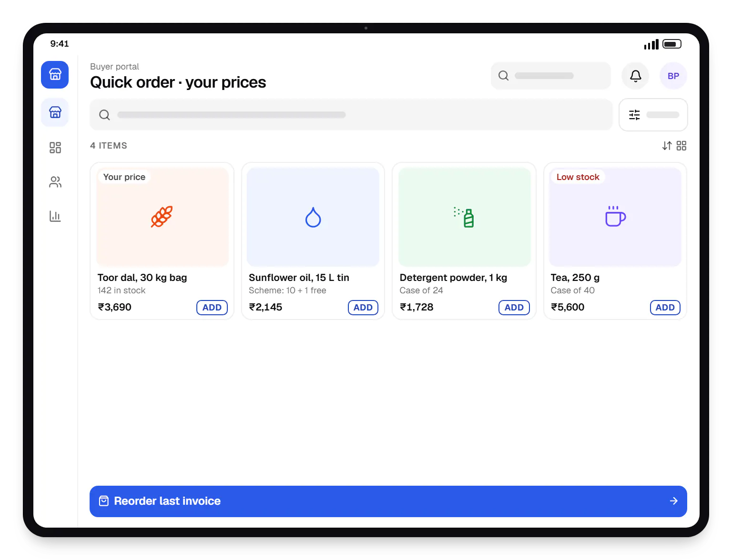Add Sunflower oil, 15 L tin to order
Screen dimensions: 732x560
tap(363, 308)
